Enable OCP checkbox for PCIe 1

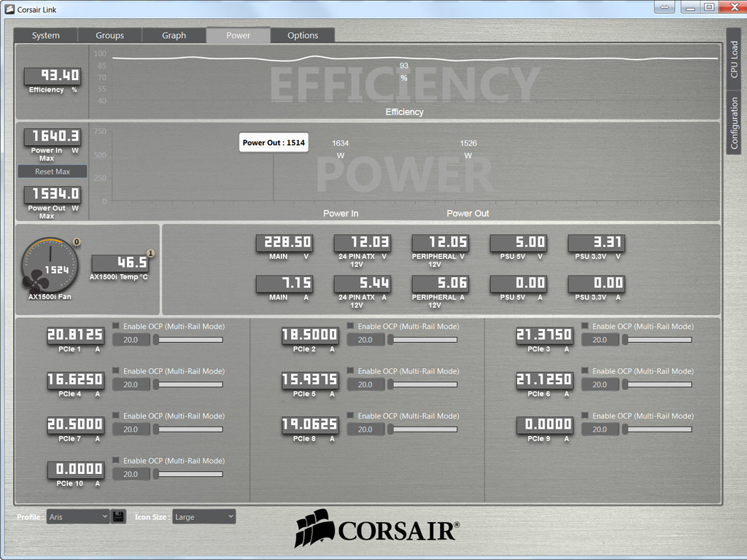116,326
